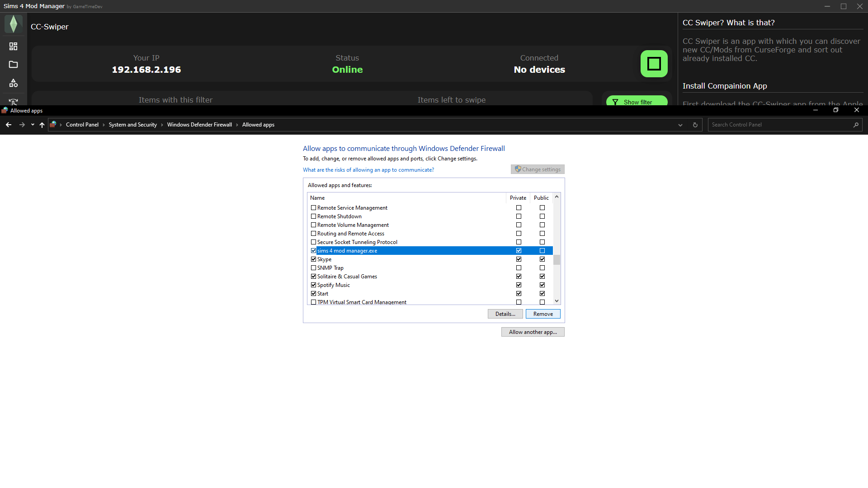Screen dimensions: 868x488
Task: Click the Sims 4 plumbob logo icon
Action: point(14,24)
